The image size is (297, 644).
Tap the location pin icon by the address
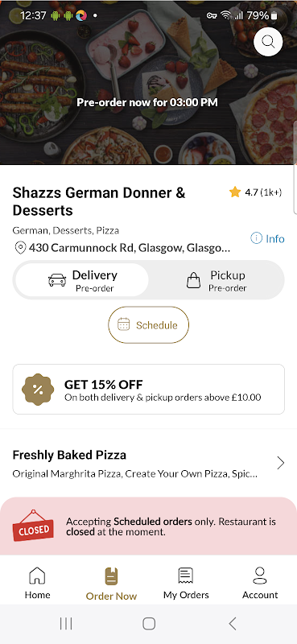click(19, 248)
